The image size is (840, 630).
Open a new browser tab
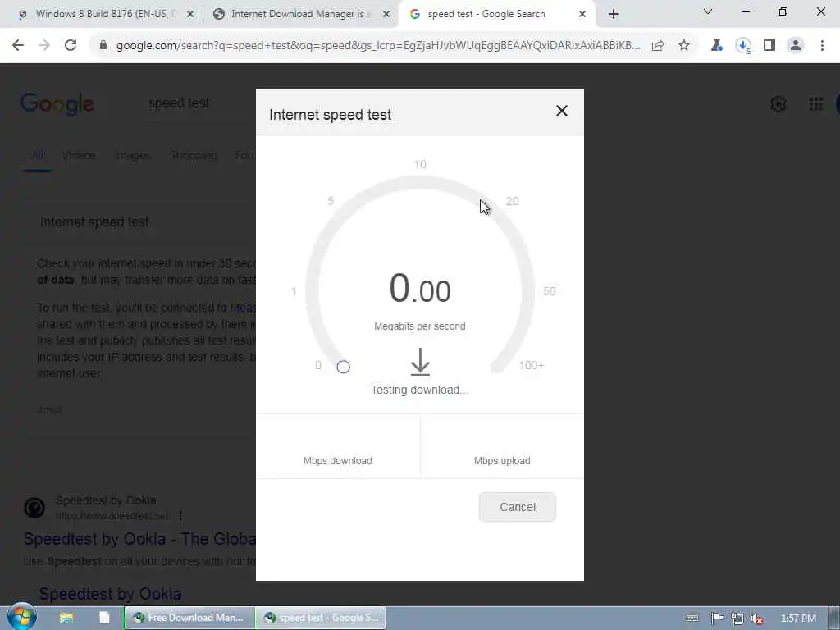pyautogui.click(x=614, y=15)
